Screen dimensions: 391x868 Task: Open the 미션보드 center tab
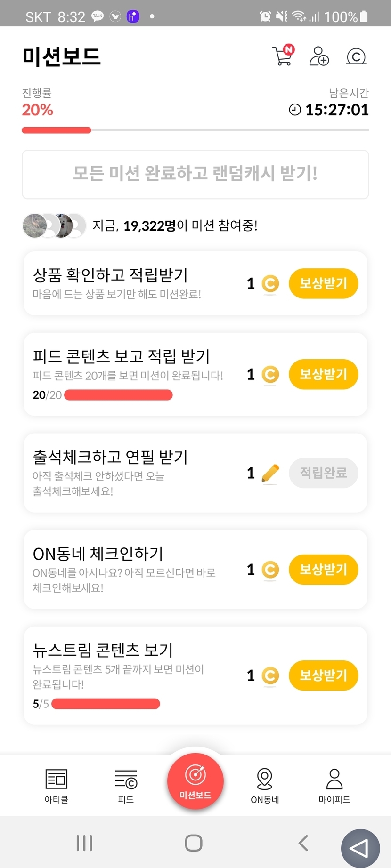[x=195, y=781]
